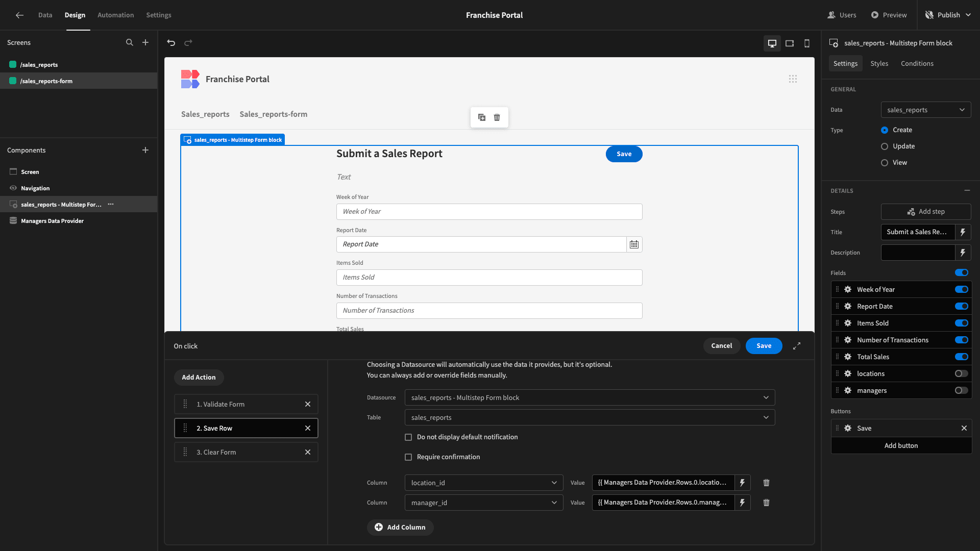Delete the manager_id column row
The width and height of the screenshot is (980, 551).
coord(766,503)
